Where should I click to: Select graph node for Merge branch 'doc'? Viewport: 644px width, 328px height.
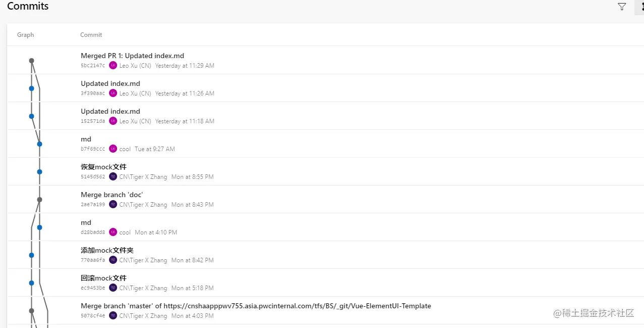pyautogui.click(x=39, y=200)
